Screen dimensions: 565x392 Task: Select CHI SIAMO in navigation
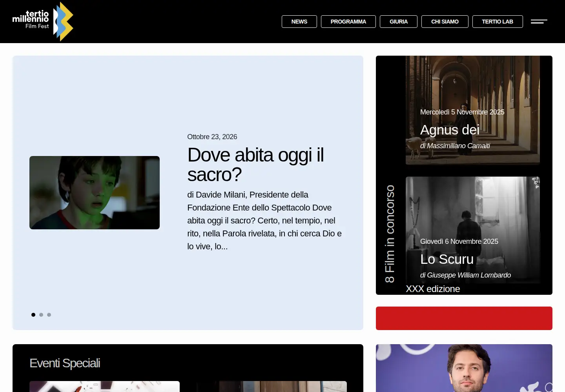pos(445,22)
